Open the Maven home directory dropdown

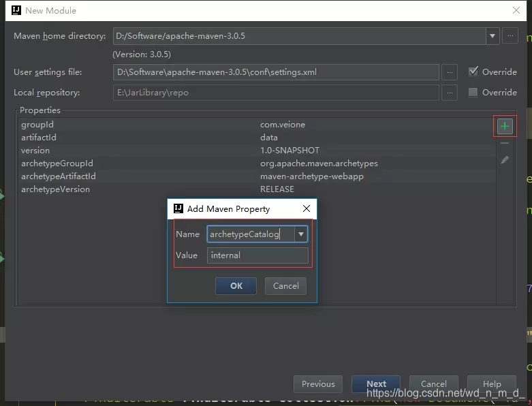pos(492,35)
